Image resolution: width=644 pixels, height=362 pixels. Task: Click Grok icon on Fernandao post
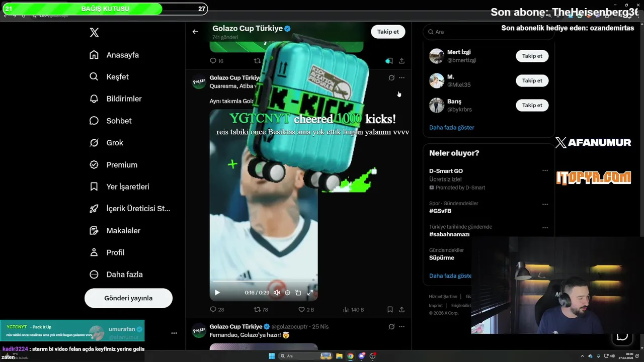(x=391, y=327)
